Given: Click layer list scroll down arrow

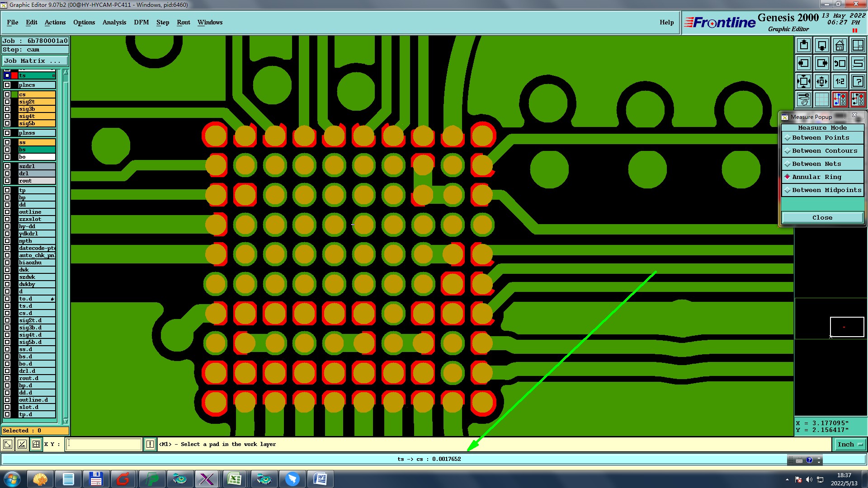Looking at the screenshot, I should click(66, 421).
